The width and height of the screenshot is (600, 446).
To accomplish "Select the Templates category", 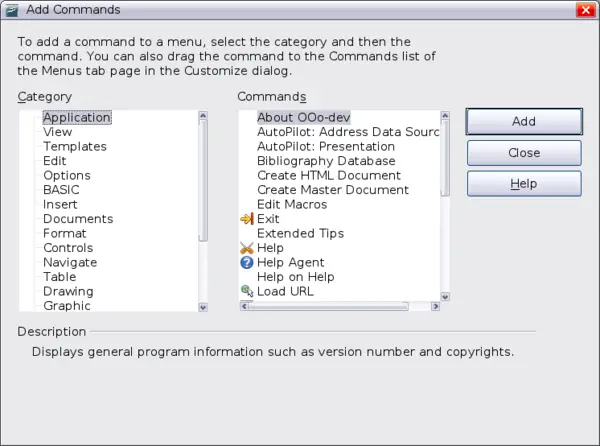I will 74,147.
